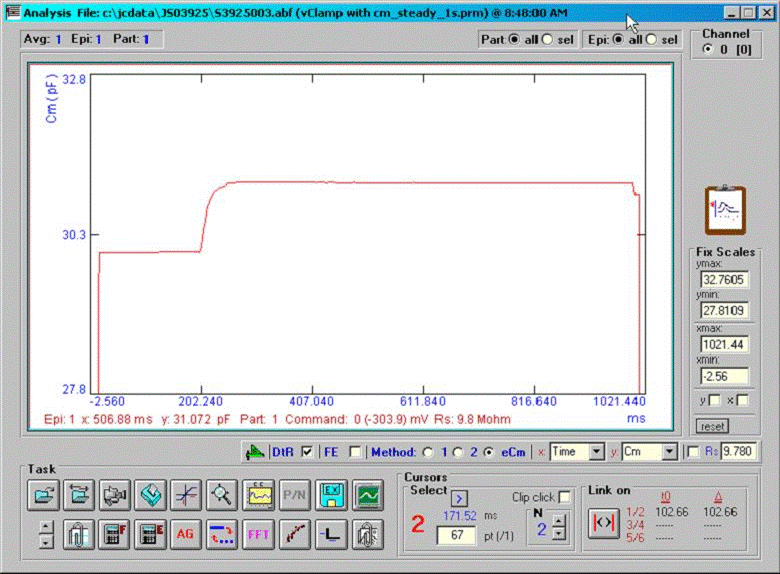The width and height of the screenshot is (780, 574).
Task: Click the reset scales button
Action: click(x=712, y=426)
